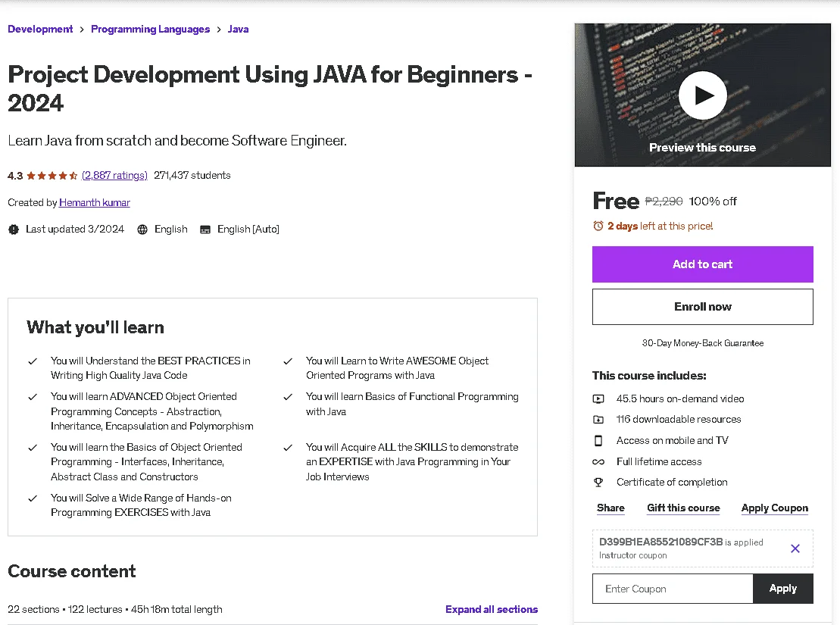The image size is (840, 625).
Task: Click the trophy certificate icon
Action: point(598,483)
